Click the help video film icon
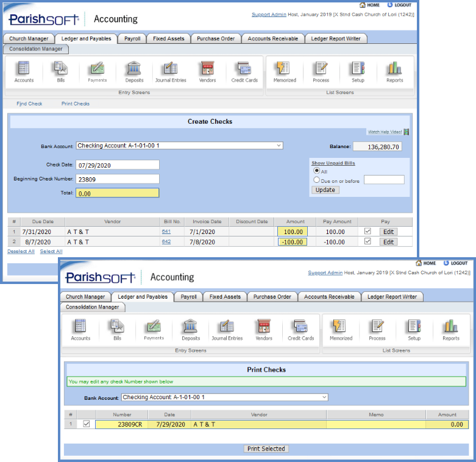 406,132
